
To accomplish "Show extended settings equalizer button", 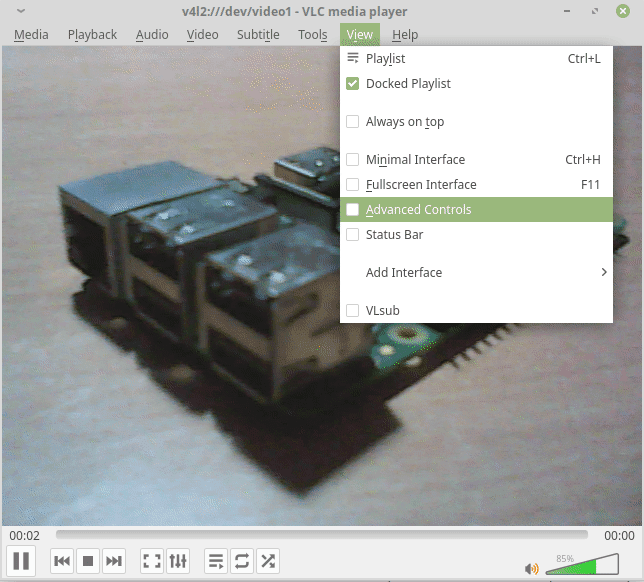I will tap(177, 561).
